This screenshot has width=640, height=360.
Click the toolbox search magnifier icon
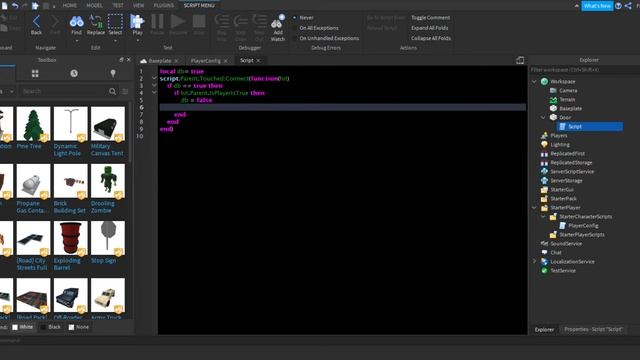112,91
